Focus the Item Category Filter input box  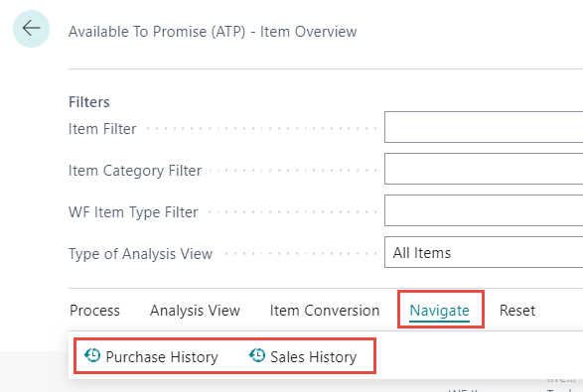click(x=484, y=169)
